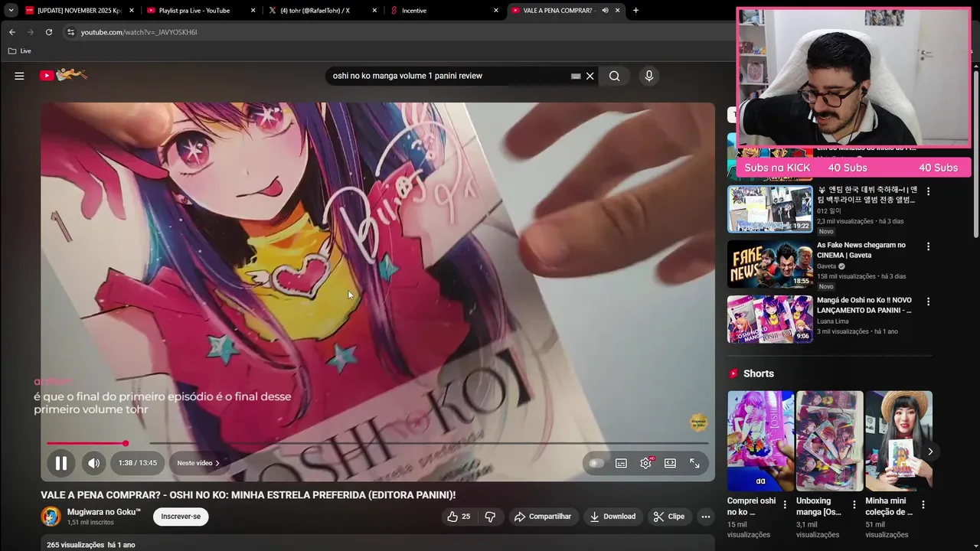
Task: Go to YouTube home via logo
Action: pos(64,75)
